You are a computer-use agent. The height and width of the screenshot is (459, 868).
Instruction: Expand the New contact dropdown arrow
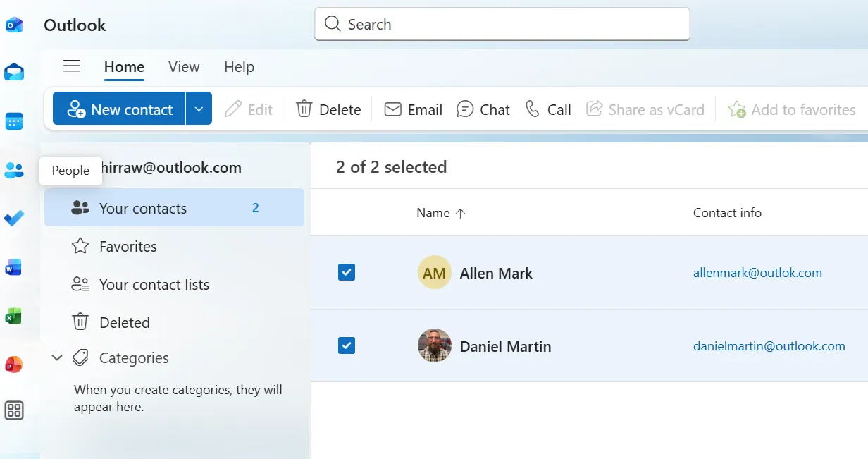coord(199,109)
